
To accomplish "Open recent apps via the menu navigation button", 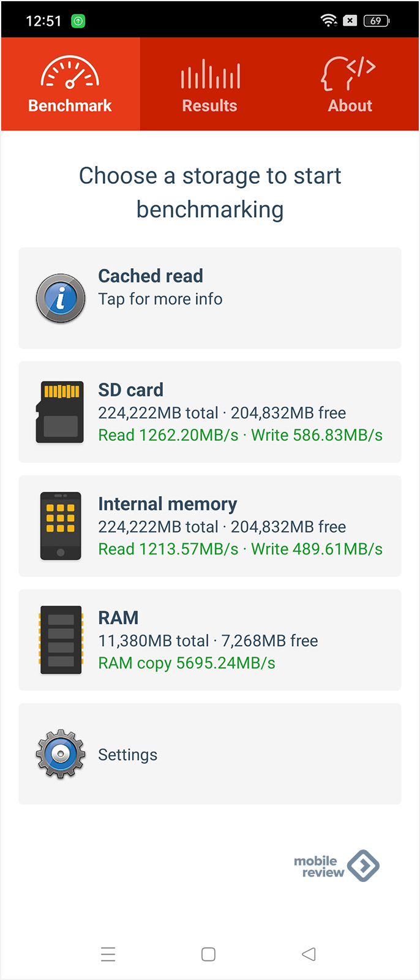I will pos(108,954).
